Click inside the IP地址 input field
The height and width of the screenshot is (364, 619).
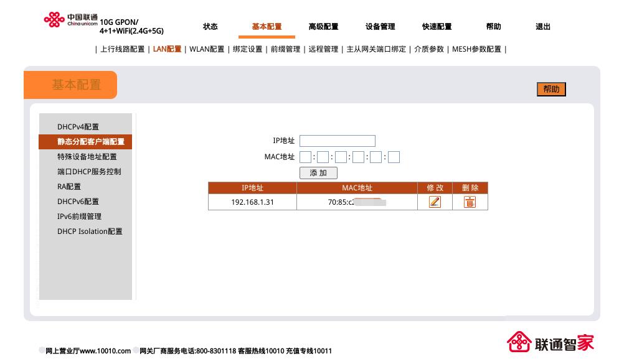pos(338,141)
